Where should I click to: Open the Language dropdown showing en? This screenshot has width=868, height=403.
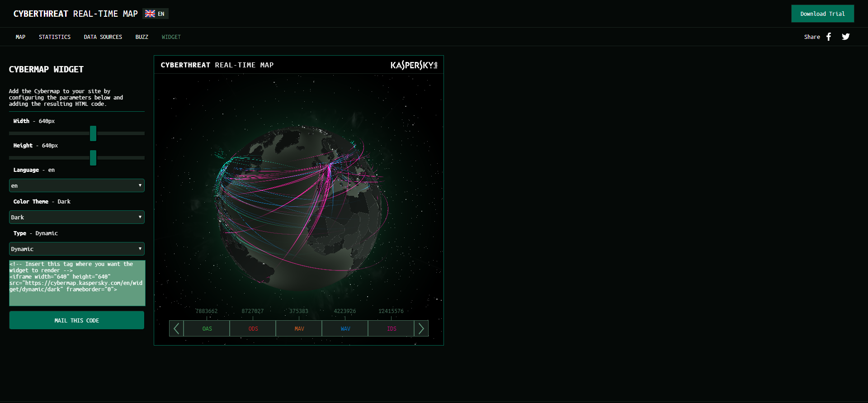tap(77, 185)
